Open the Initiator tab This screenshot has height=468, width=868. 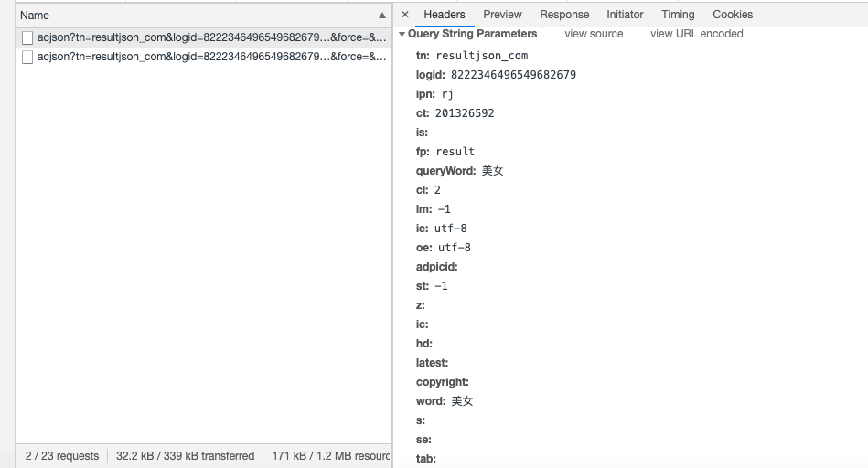tap(625, 15)
